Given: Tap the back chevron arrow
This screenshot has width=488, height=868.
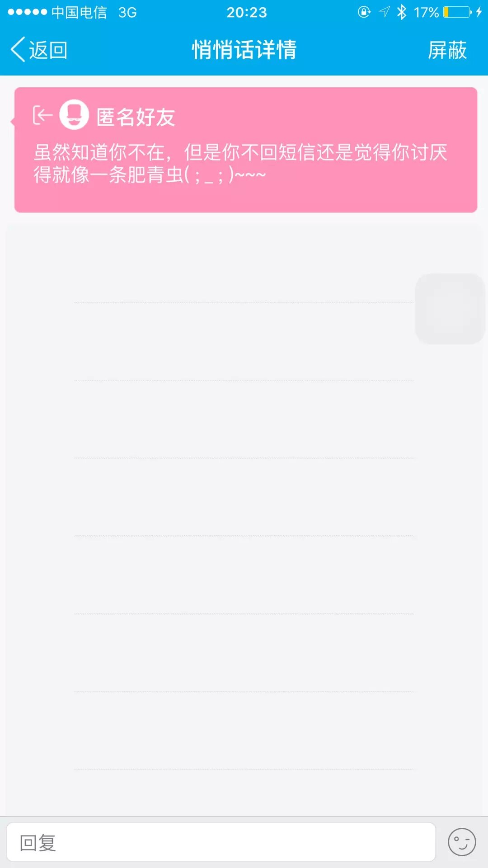Looking at the screenshot, I should pyautogui.click(x=18, y=49).
